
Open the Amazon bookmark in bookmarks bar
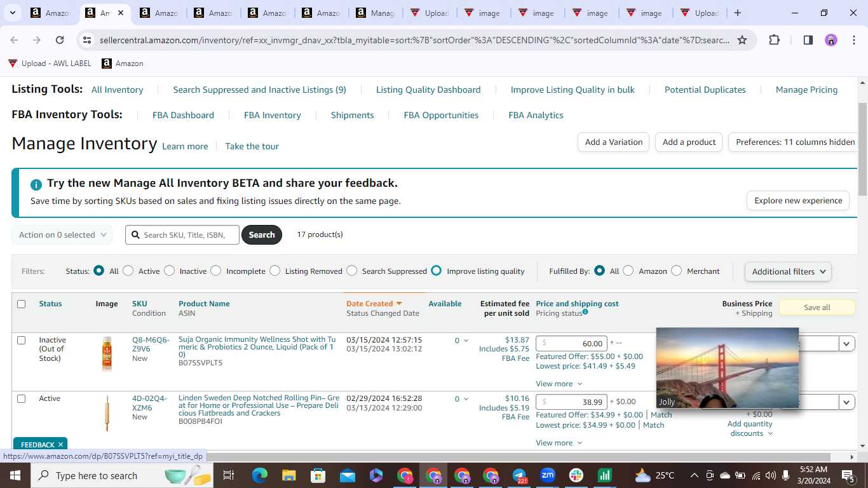click(x=122, y=64)
